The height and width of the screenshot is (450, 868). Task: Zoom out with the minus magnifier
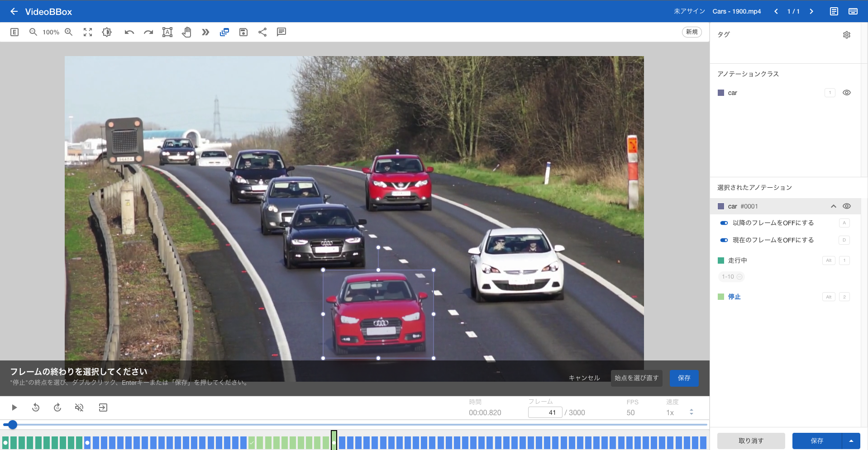[x=33, y=32]
